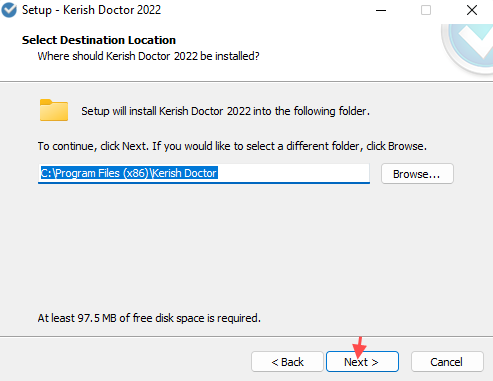Click the Kerish Doctor setup icon in title bar
Image resolution: width=493 pixels, height=381 pixels.
coord(9,10)
